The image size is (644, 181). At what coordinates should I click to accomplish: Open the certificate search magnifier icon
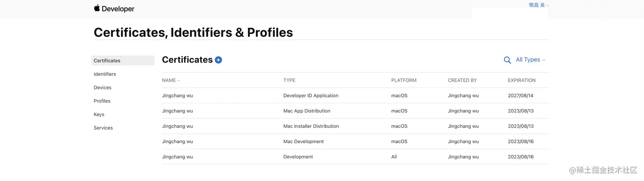click(507, 60)
